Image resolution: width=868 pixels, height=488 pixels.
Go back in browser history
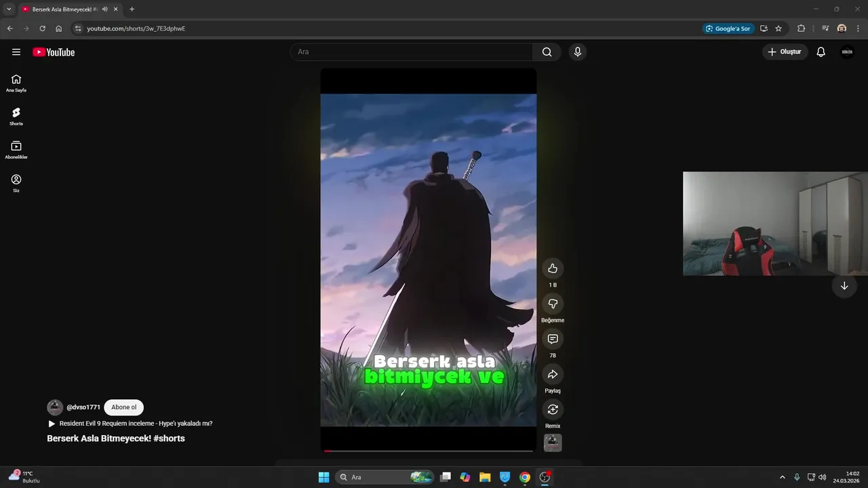[x=9, y=28]
